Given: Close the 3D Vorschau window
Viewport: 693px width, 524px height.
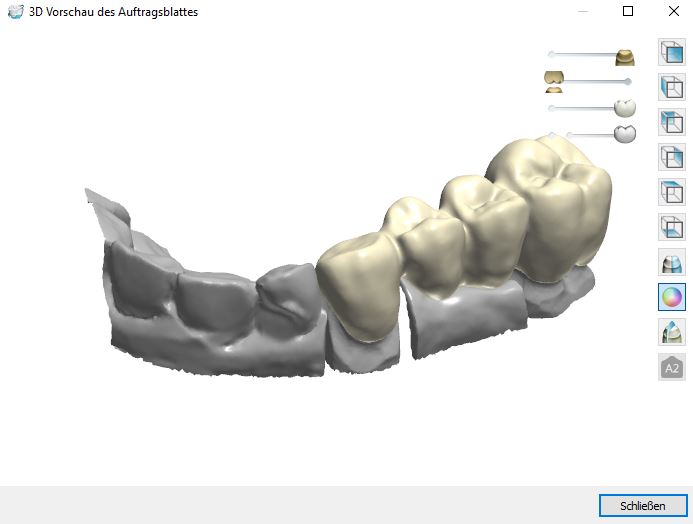Looking at the screenshot, I should click(674, 11).
